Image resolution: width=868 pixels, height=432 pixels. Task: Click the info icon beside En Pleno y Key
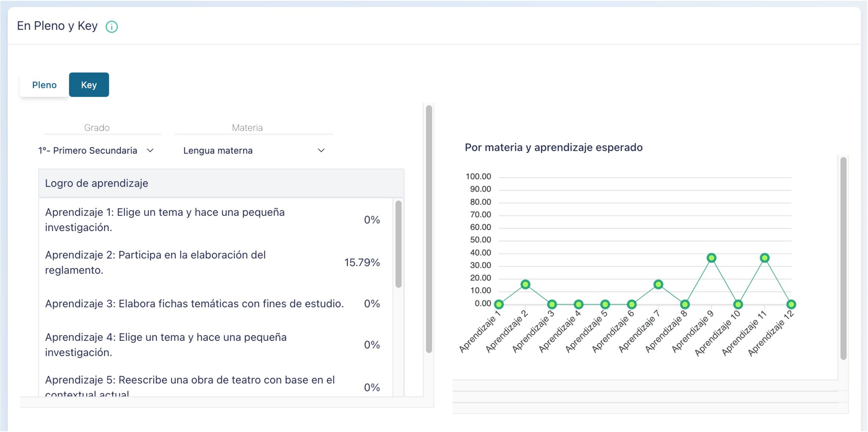(112, 27)
